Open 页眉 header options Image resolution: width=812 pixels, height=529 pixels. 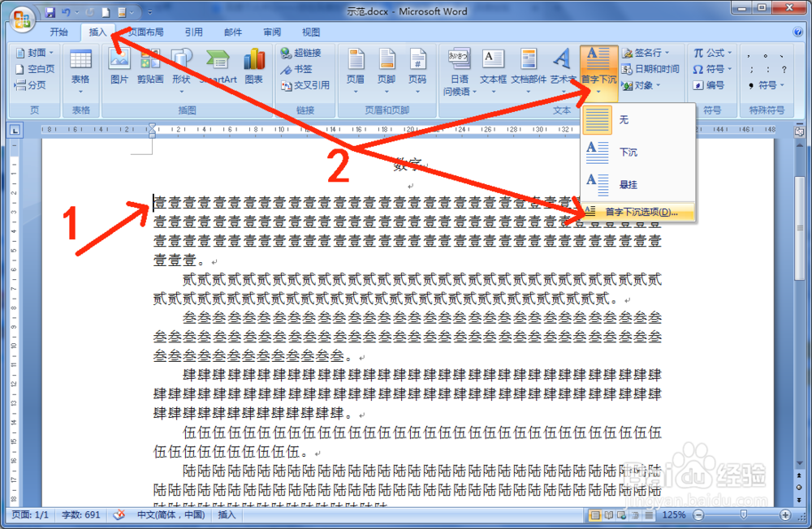click(x=356, y=71)
